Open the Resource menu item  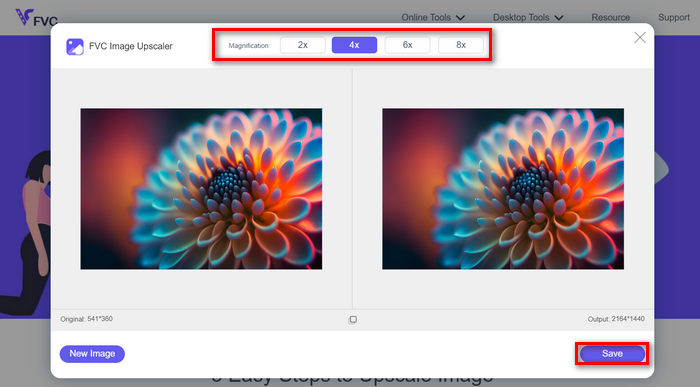(x=610, y=17)
